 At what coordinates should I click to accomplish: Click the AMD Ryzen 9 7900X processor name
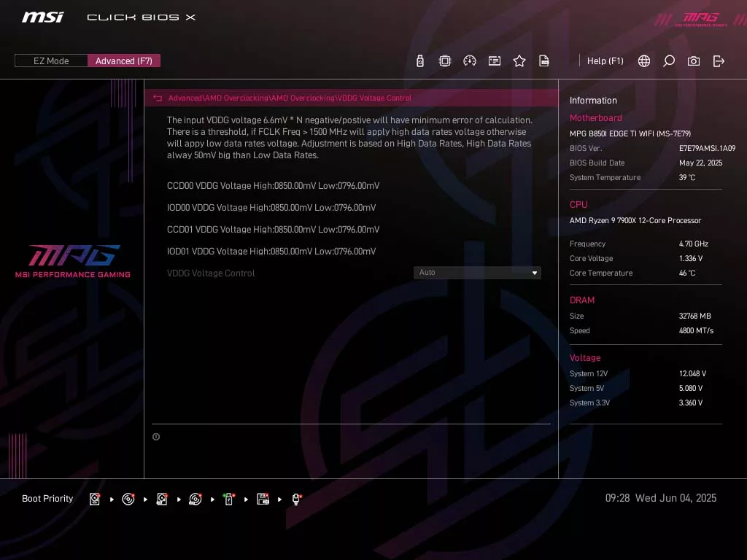point(635,220)
